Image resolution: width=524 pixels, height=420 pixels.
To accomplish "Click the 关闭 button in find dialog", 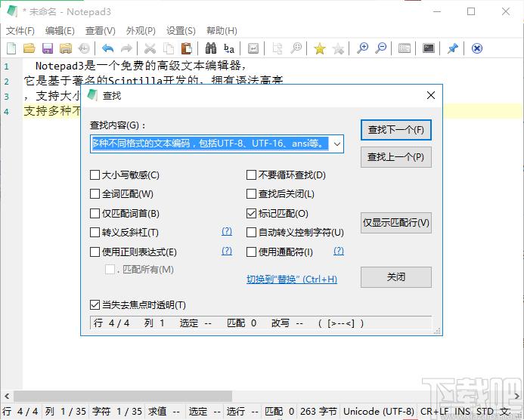I will (396, 277).
